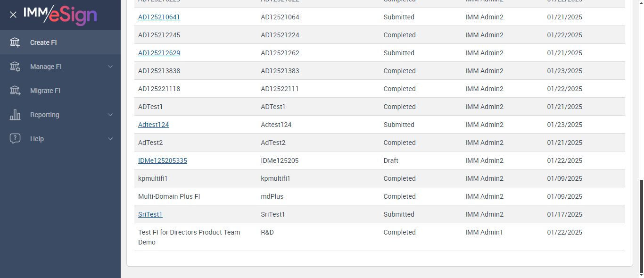Viewport: 644px width, 278px height.
Task: Close the sidebar with the X icon
Action: 13,15
